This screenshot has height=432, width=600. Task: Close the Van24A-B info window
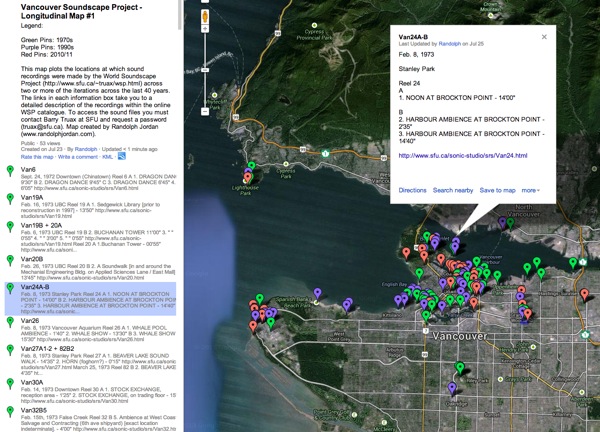(x=544, y=37)
